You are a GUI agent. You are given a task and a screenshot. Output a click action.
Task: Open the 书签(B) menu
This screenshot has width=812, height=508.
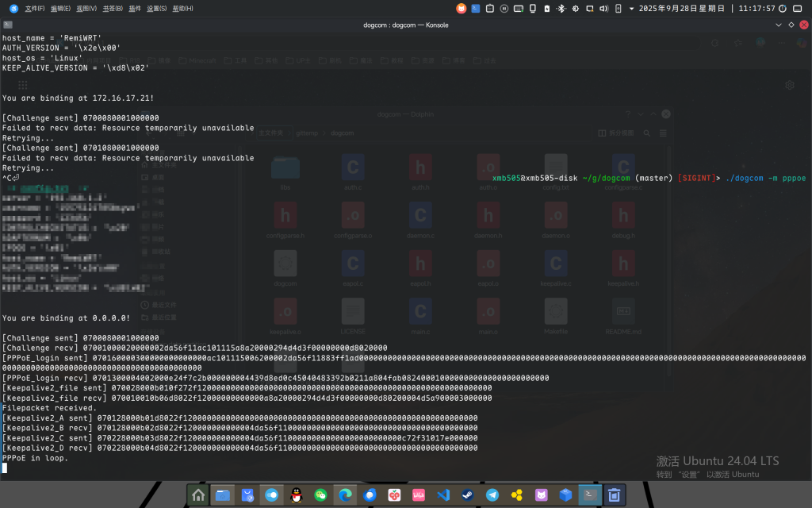pyautogui.click(x=111, y=9)
